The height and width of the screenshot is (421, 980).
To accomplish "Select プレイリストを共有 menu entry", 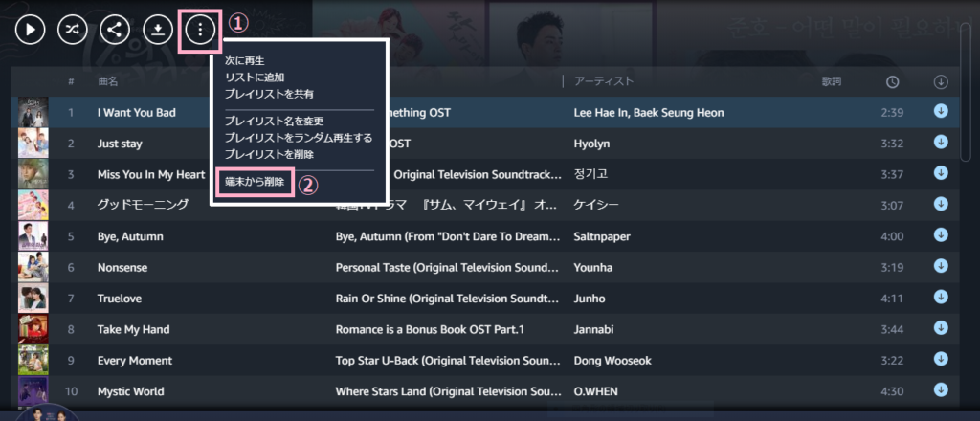I will pyautogui.click(x=269, y=95).
